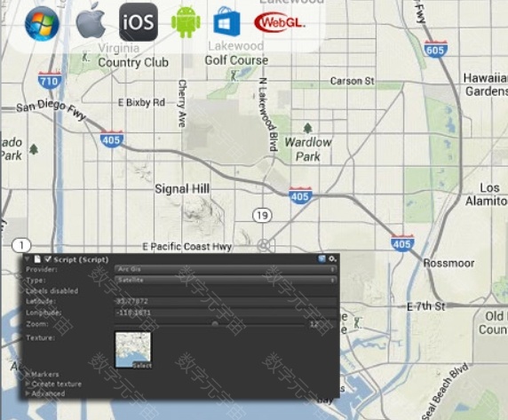
Task: Click the Golf Course map label
Action: pyautogui.click(x=236, y=60)
